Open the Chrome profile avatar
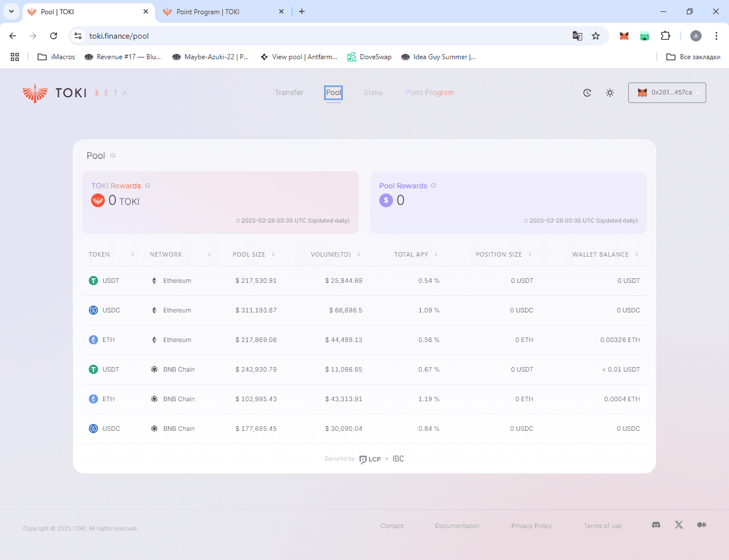 (696, 36)
